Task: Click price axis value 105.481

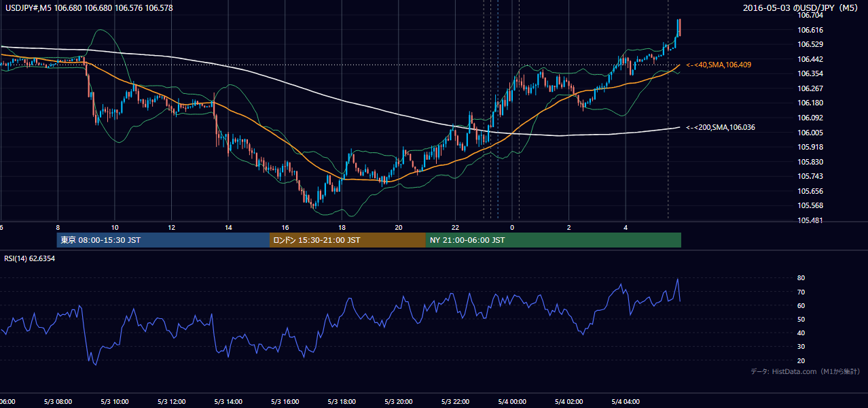Action: coord(811,220)
